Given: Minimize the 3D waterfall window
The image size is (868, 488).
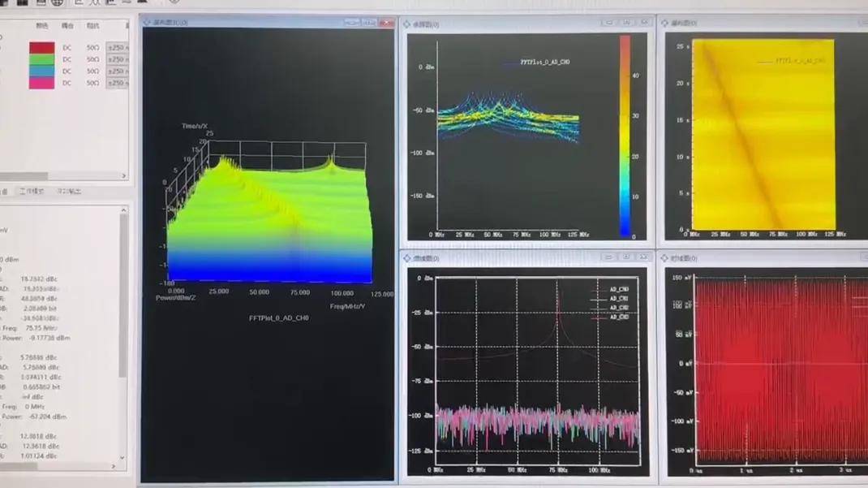Looking at the screenshot, I should [351, 22].
